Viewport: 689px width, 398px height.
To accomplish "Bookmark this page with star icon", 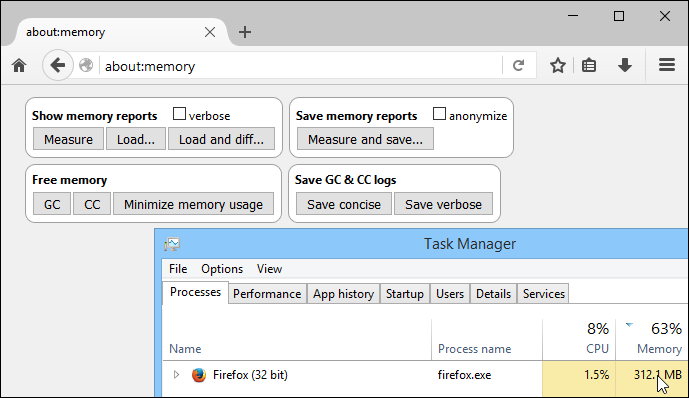I will click(558, 65).
